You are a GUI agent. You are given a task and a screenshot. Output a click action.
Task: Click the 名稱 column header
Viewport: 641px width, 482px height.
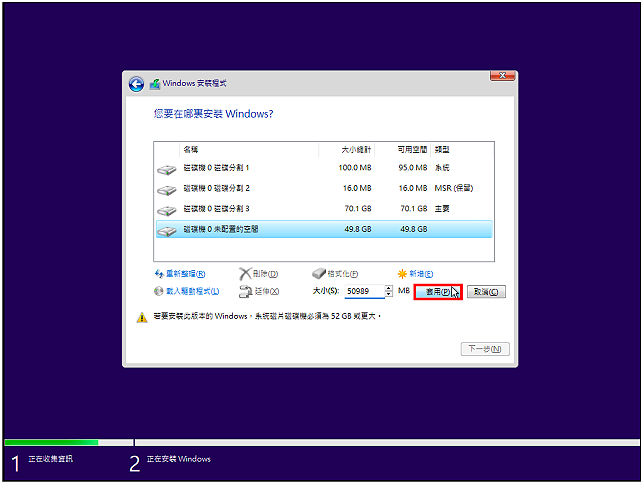(x=249, y=150)
